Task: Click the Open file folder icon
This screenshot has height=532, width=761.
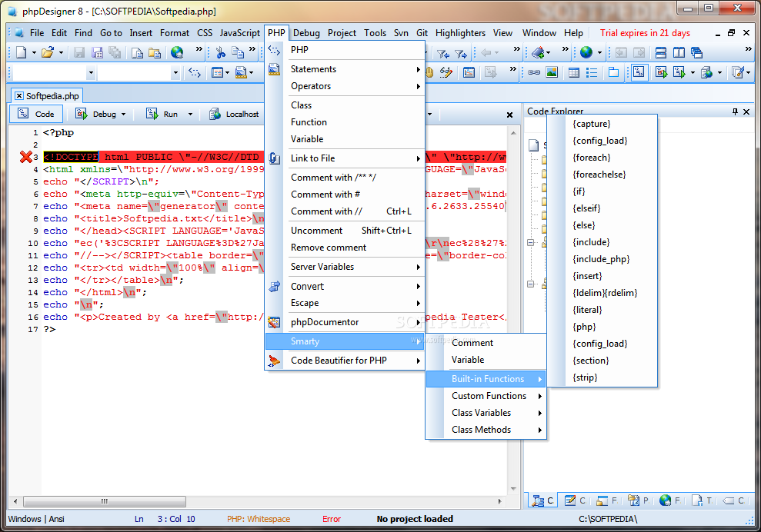Action: point(48,52)
